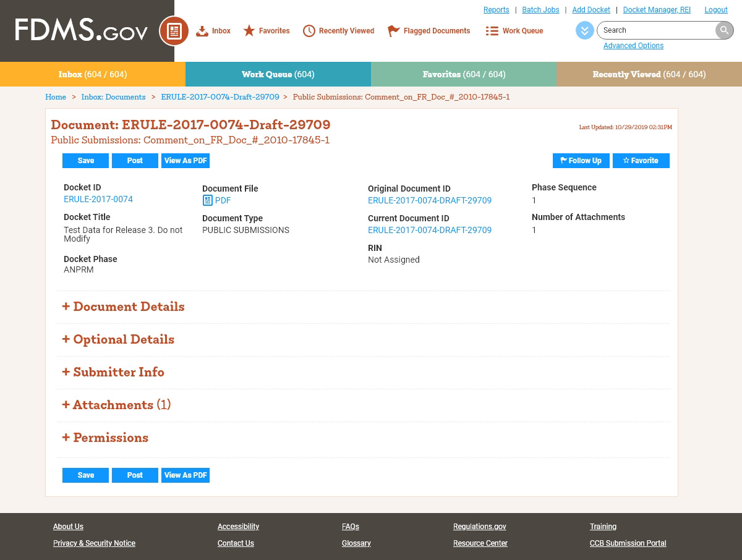Open the Resource Center footer link
742x560 pixels.
(x=480, y=543)
